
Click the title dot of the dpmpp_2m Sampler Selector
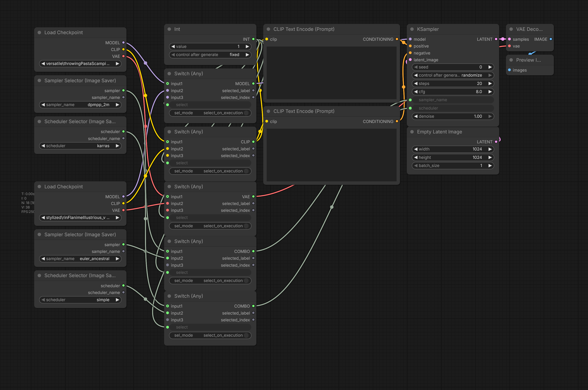click(39, 81)
